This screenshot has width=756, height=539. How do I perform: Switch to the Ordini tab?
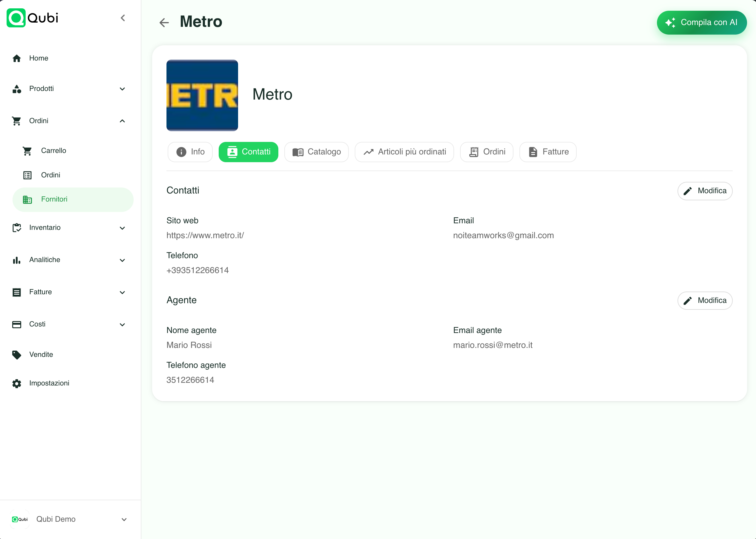pyautogui.click(x=487, y=152)
